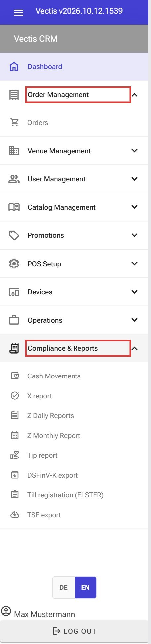Open the Promotions menu label

click(x=46, y=235)
